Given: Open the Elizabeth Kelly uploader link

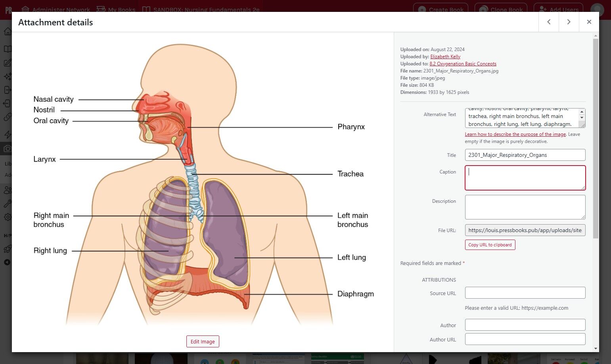Looking at the screenshot, I should pos(445,57).
